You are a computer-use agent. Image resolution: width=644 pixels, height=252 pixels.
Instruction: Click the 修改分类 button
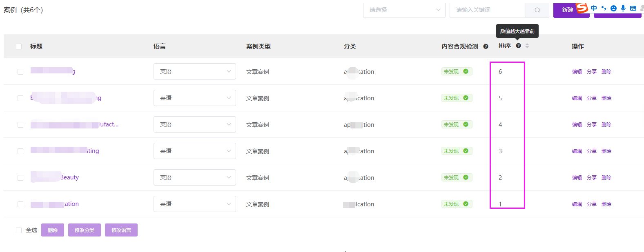click(85, 230)
